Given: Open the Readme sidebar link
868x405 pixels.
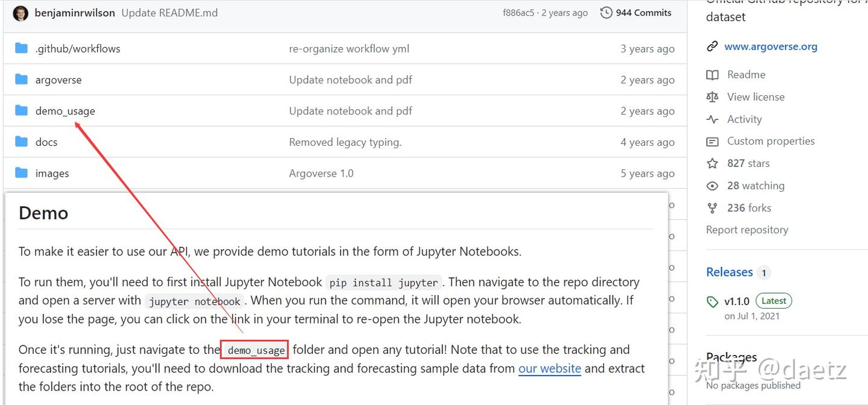Looking at the screenshot, I should [746, 75].
